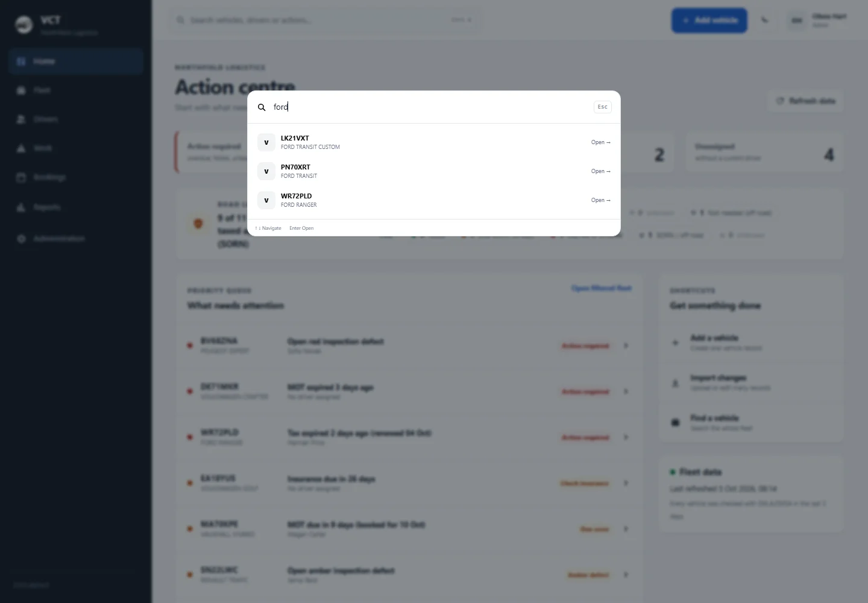Click the "FORD RANGER" model label
The image size is (868, 603).
pos(299,205)
